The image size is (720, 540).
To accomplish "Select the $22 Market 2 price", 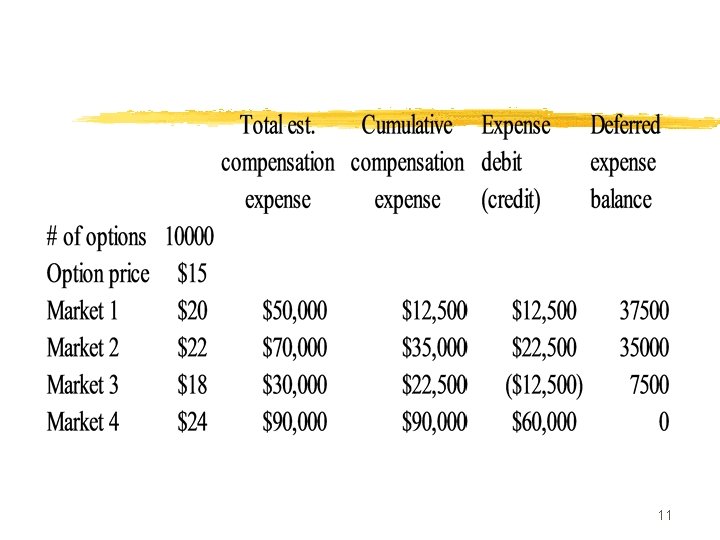I will tap(192, 348).
